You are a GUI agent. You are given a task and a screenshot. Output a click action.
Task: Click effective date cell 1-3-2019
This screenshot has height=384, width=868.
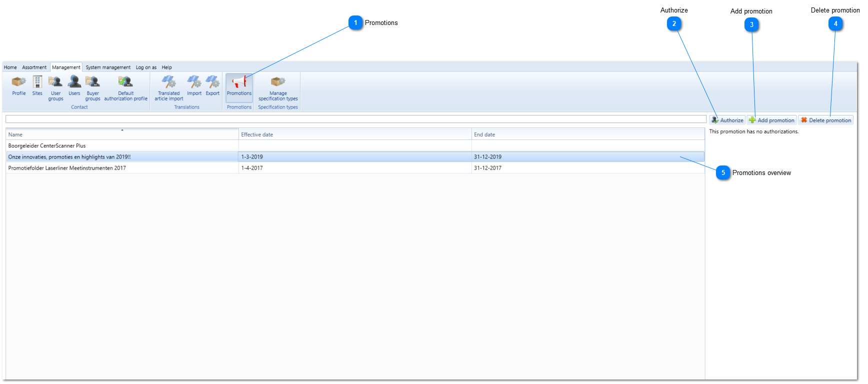point(355,156)
